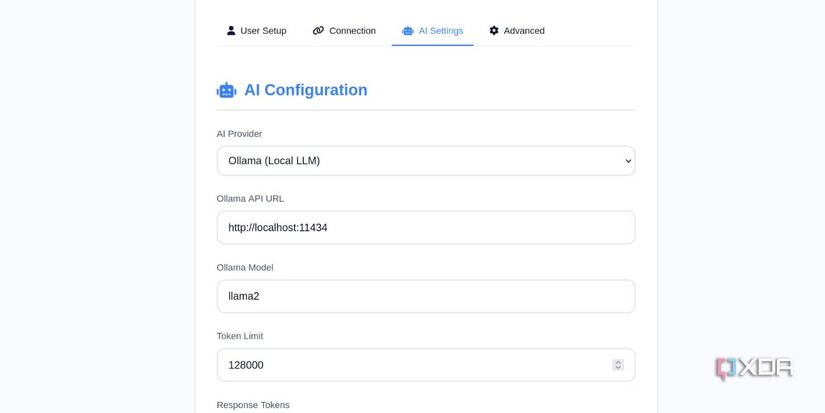Viewport: 825px width, 413px height.
Task: Go to the Advanced tab
Action: [524, 31]
